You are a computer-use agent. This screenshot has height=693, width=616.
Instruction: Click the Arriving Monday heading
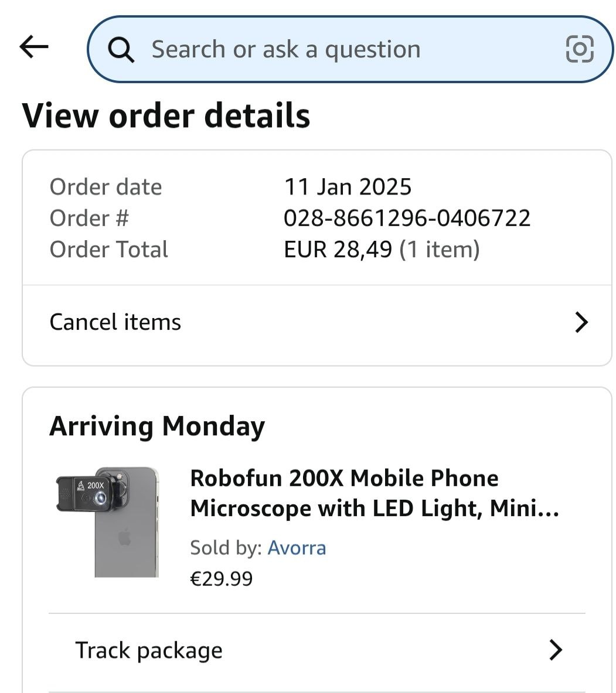(x=157, y=426)
